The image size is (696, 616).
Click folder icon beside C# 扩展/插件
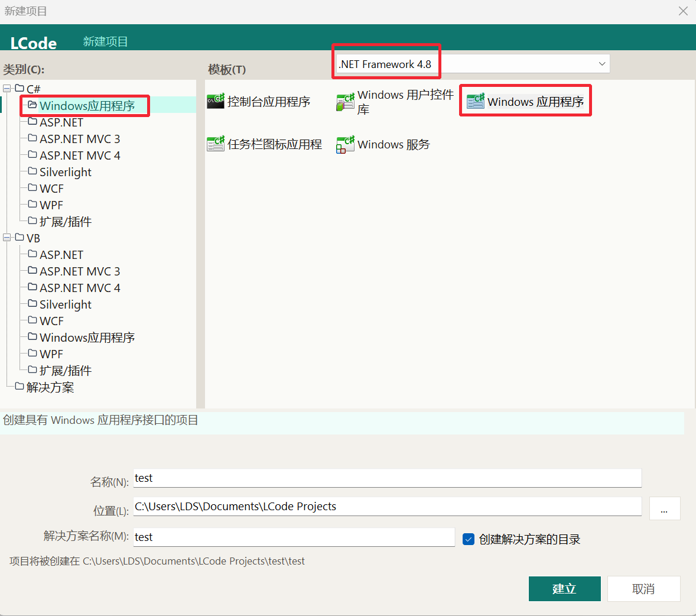32,221
